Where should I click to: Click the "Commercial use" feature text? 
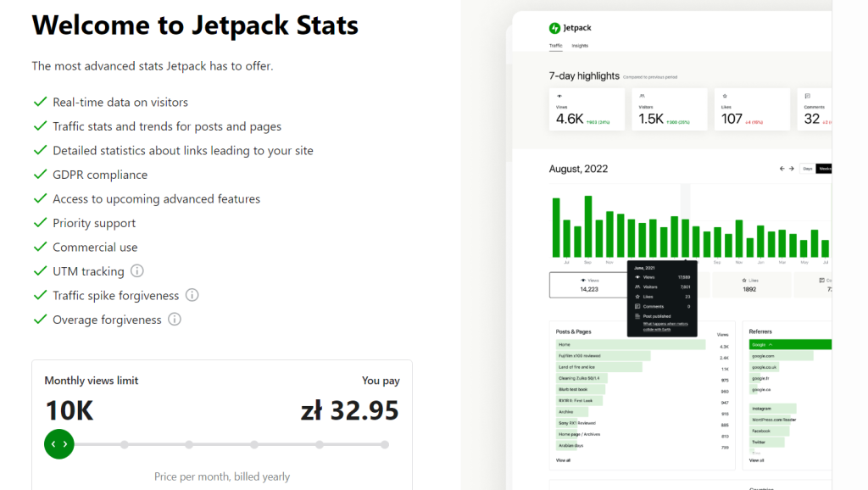click(95, 248)
